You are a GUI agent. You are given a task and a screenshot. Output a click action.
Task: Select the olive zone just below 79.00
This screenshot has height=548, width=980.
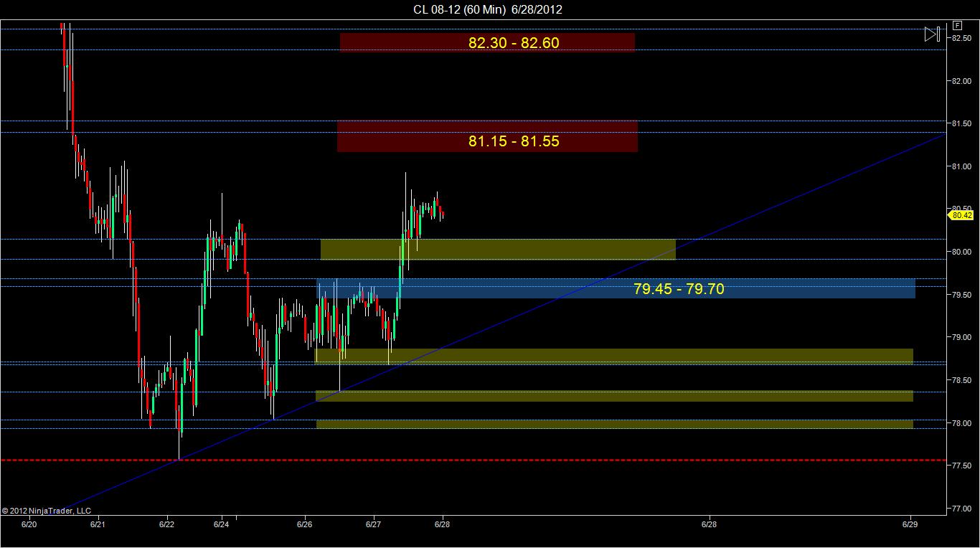[614, 356]
